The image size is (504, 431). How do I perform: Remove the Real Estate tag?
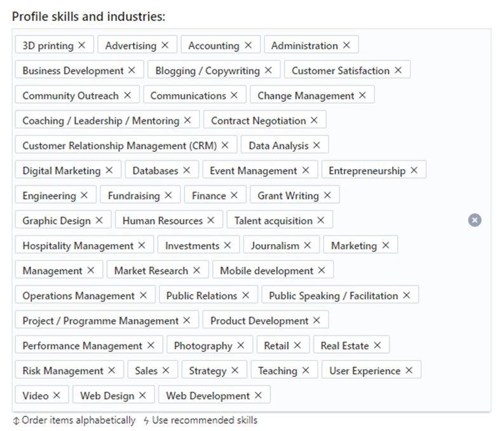(x=377, y=345)
